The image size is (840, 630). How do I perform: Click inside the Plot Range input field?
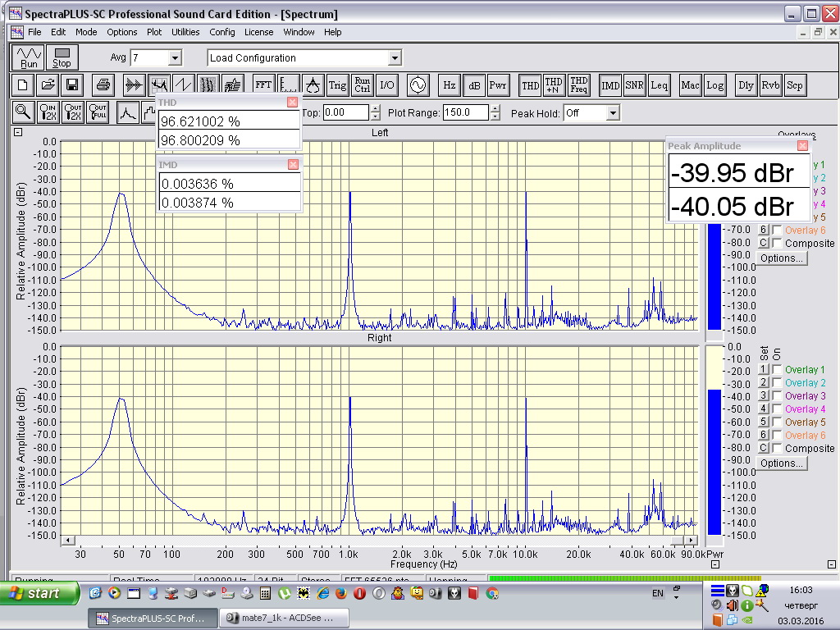tap(465, 113)
